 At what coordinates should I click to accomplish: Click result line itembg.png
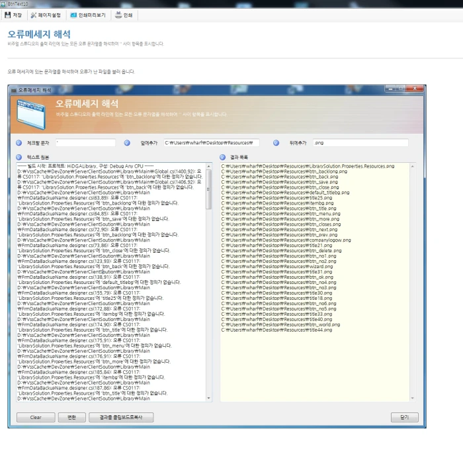click(277, 203)
